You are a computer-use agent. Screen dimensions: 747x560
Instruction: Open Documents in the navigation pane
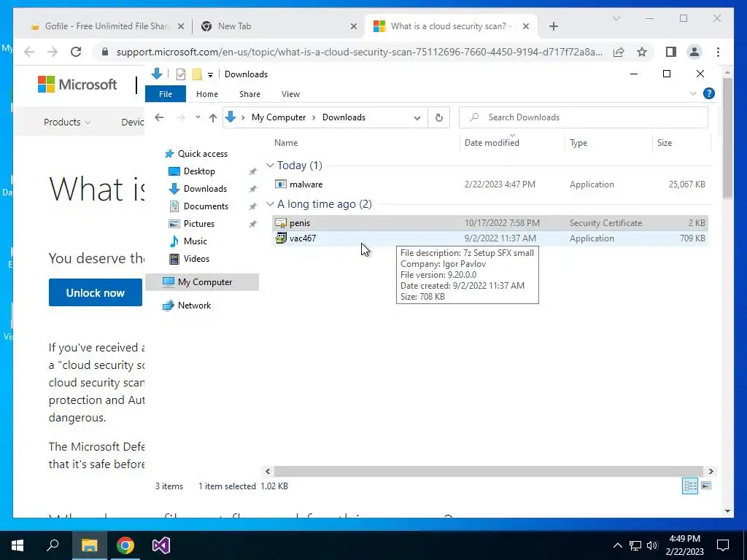[206, 206]
